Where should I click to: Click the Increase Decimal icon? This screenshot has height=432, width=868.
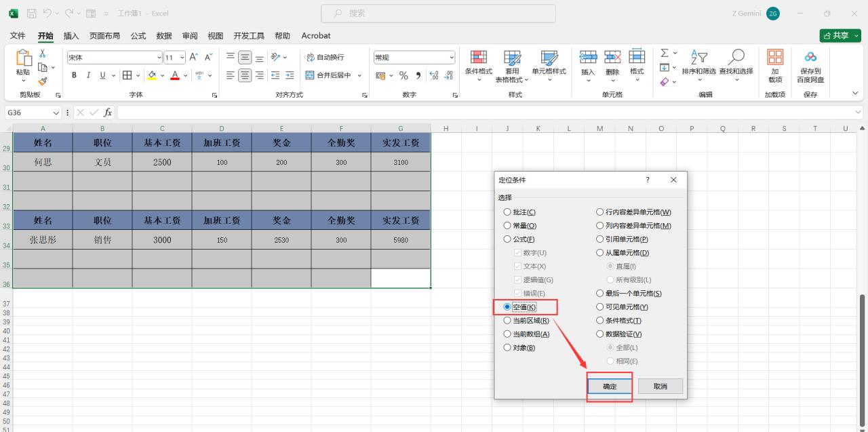pos(435,75)
